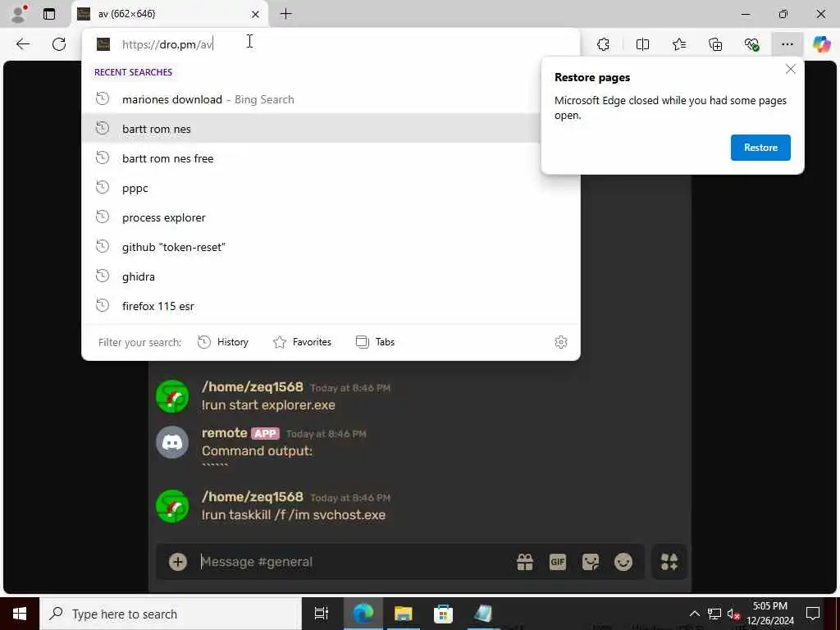
Task: Select 'process explorer' recent search
Action: [331, 217]
